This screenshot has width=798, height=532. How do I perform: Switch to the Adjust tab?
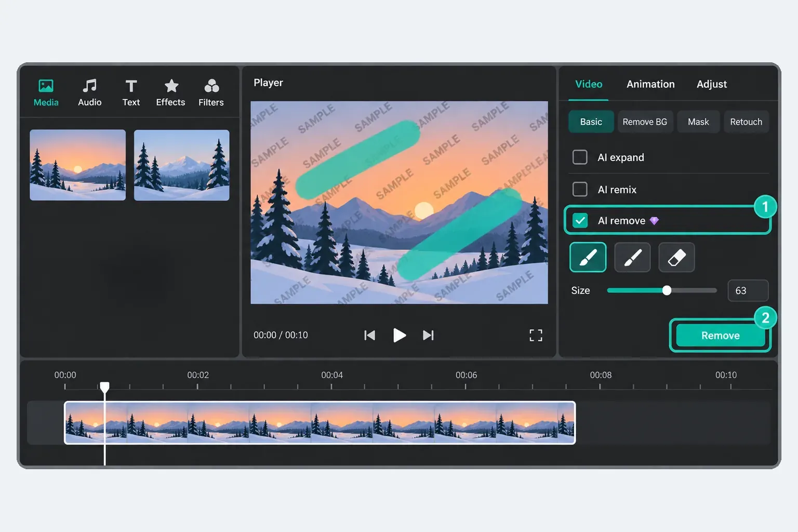click(x=711, y=84)
